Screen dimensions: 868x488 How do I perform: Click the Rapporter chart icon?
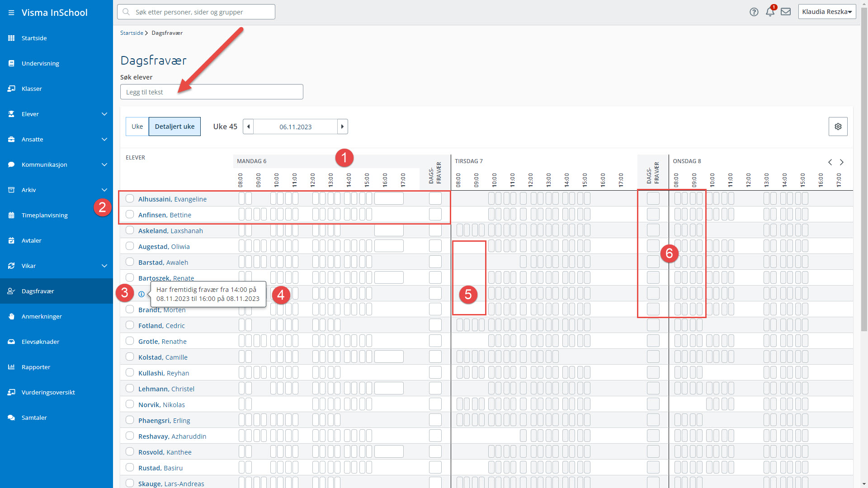coord(11,367)
